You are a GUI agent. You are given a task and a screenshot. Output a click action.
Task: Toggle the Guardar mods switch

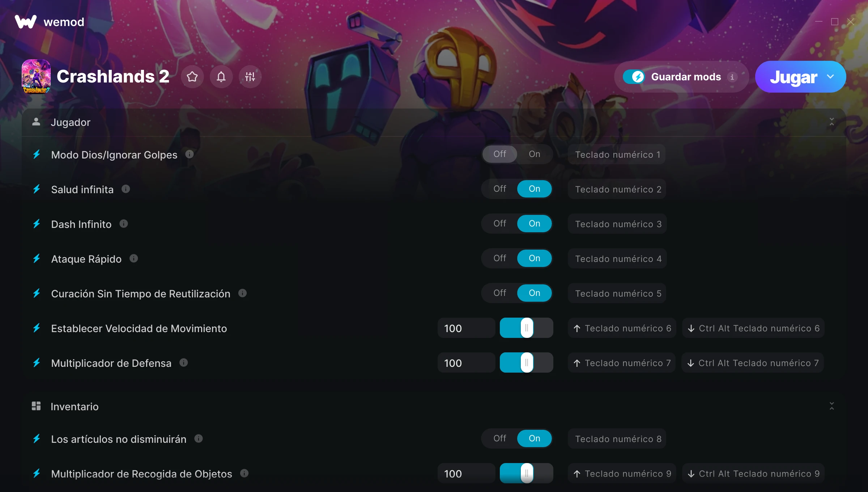coord(634,77)
